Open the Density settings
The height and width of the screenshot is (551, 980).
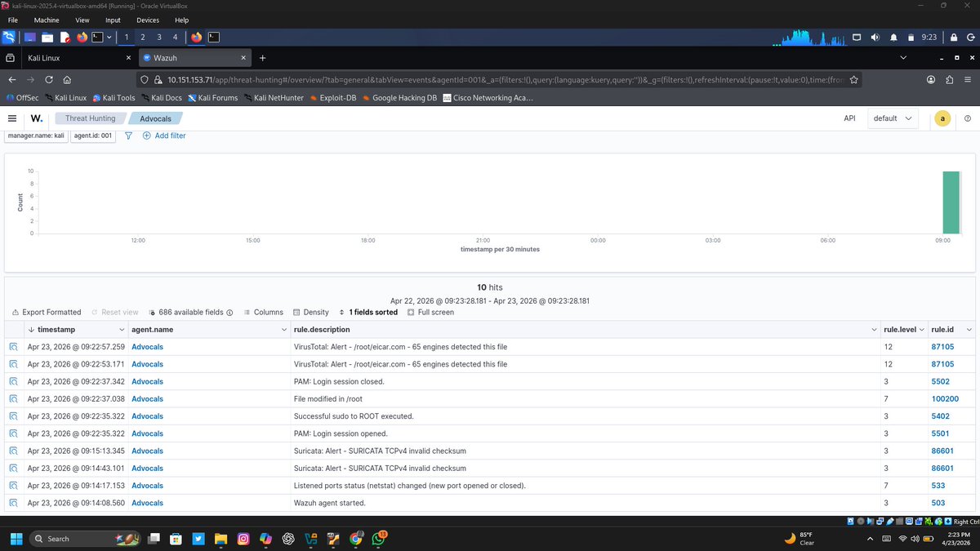coord(310,312)
